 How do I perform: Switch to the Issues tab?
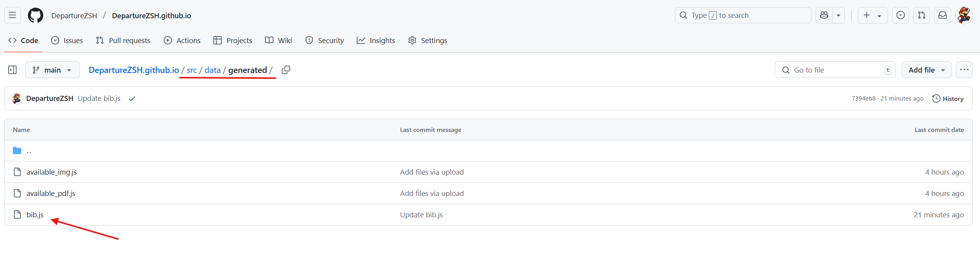[67, 40]
